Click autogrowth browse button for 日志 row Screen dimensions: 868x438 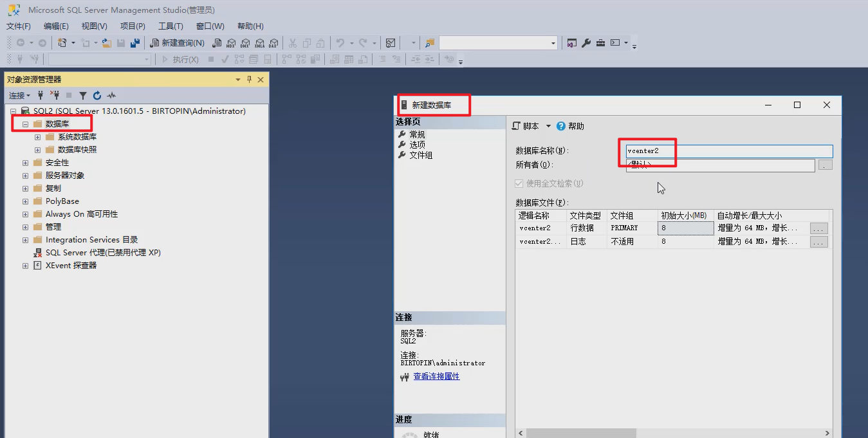[x=818, y=242]
